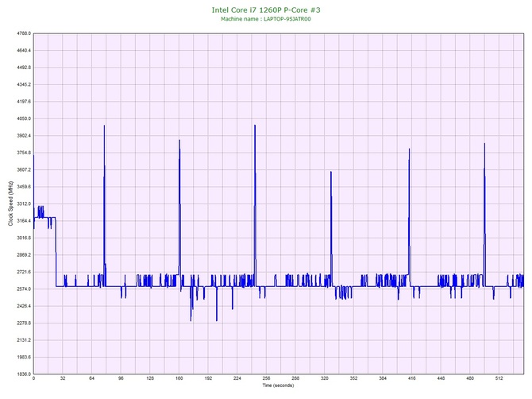
Task: Click the y-axis value 4640.4
Action: pos(24,51)
